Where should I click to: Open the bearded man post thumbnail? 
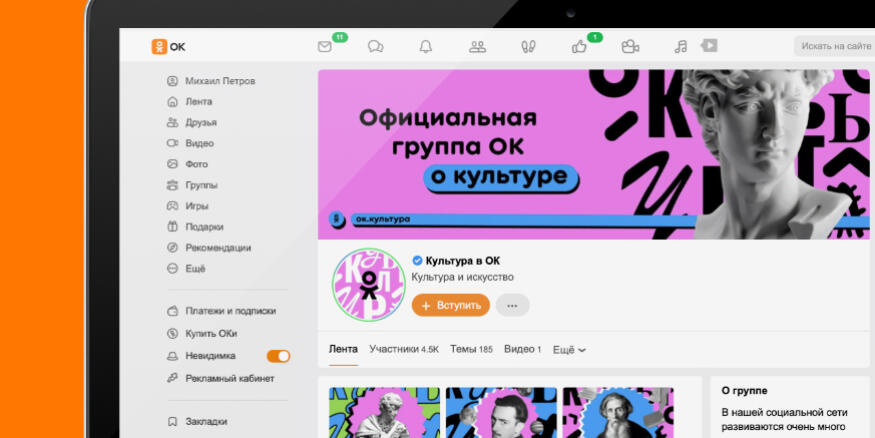(x=618, y=412)
